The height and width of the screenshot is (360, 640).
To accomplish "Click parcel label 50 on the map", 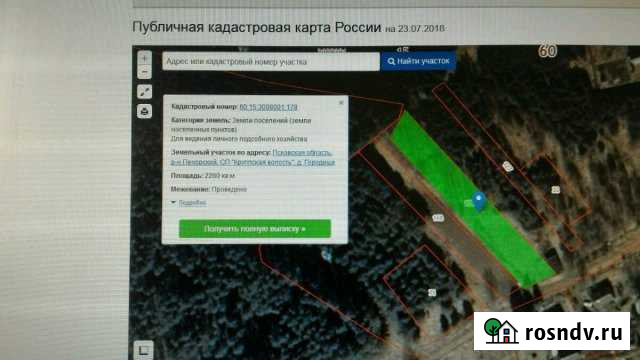I will point(432,292).
